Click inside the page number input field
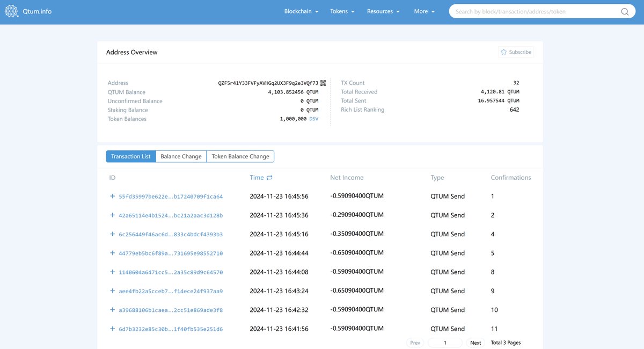Image resolution: width=644 pixels, height=349 pixels. pos(445,342)
